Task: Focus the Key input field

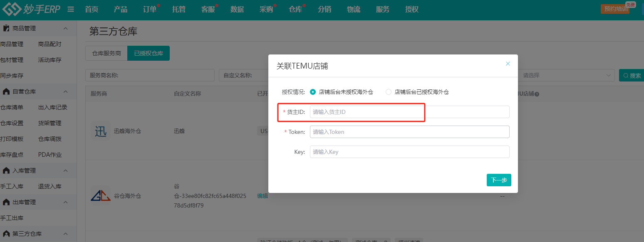Action: (409, 152)
